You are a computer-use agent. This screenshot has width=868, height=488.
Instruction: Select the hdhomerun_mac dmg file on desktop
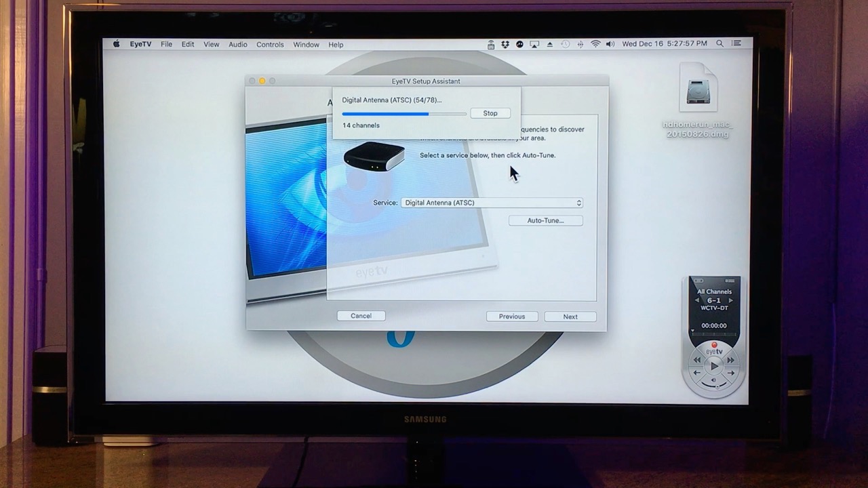[x=698, y=101]
